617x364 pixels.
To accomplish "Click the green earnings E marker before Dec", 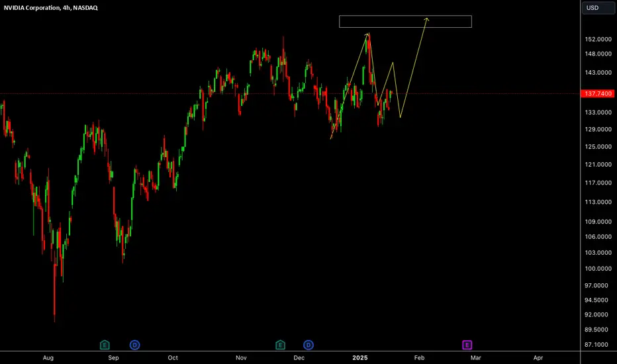I will (x=280, y=345).
